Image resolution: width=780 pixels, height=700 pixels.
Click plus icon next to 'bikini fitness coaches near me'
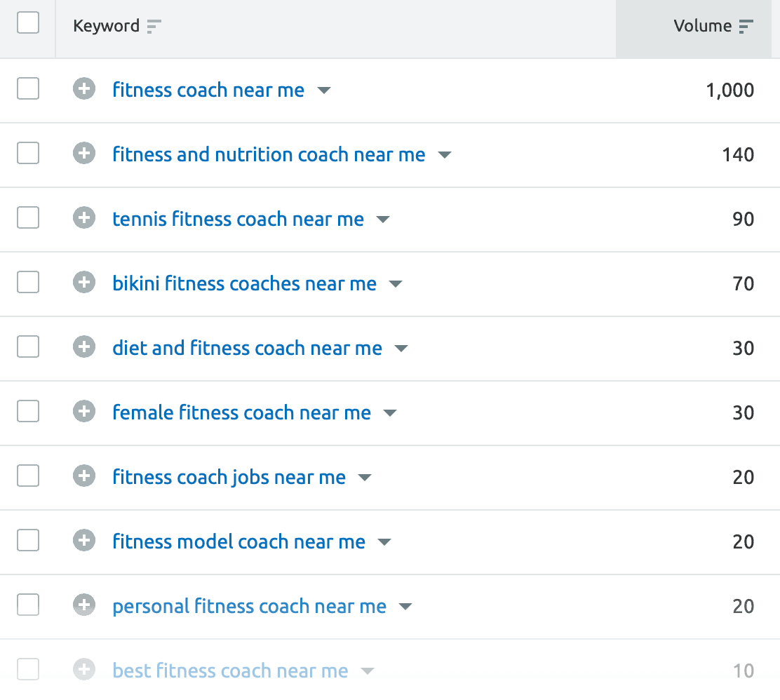83,283
